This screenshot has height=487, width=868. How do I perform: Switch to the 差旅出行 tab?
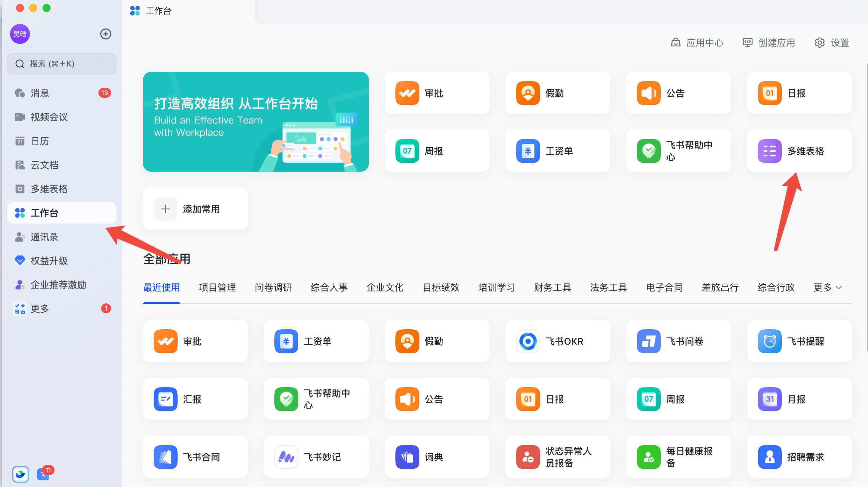point(720,287)
